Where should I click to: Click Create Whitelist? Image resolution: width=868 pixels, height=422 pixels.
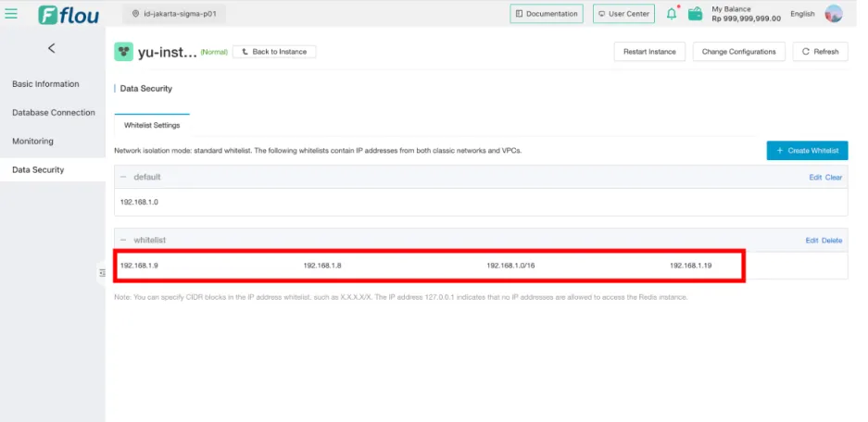pyautogui.click(x=807, y=151)
